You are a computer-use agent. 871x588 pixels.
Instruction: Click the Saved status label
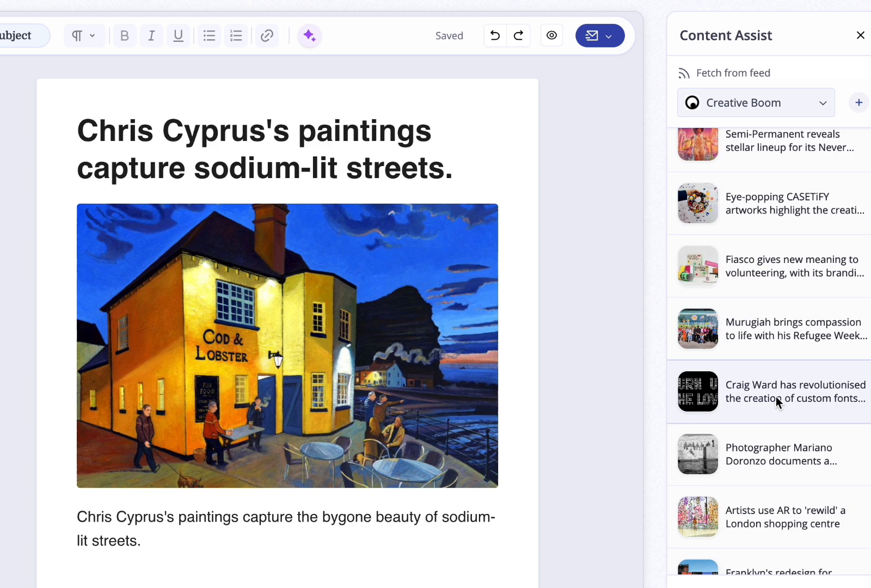click(449, 36)
